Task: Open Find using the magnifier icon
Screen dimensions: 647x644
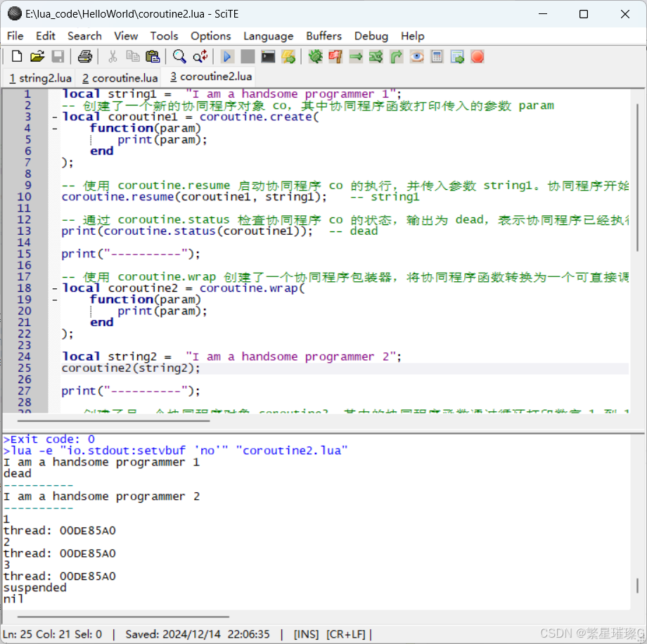Action: [x=179, y=56]
